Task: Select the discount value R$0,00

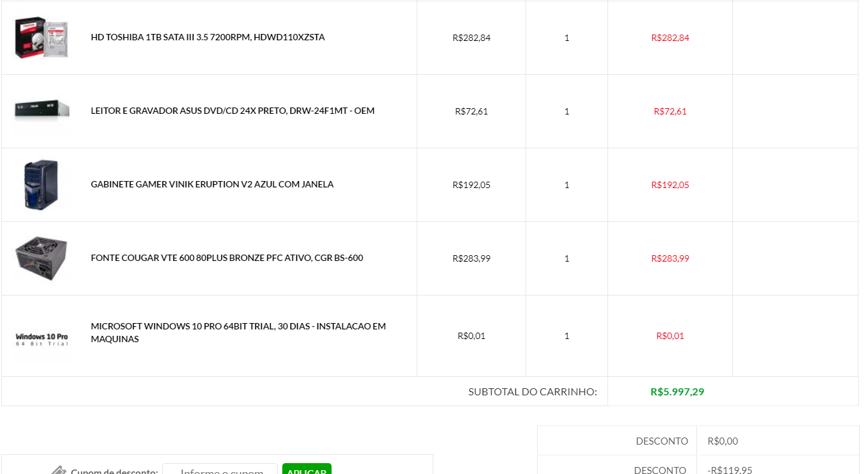Action: (723, 441)
